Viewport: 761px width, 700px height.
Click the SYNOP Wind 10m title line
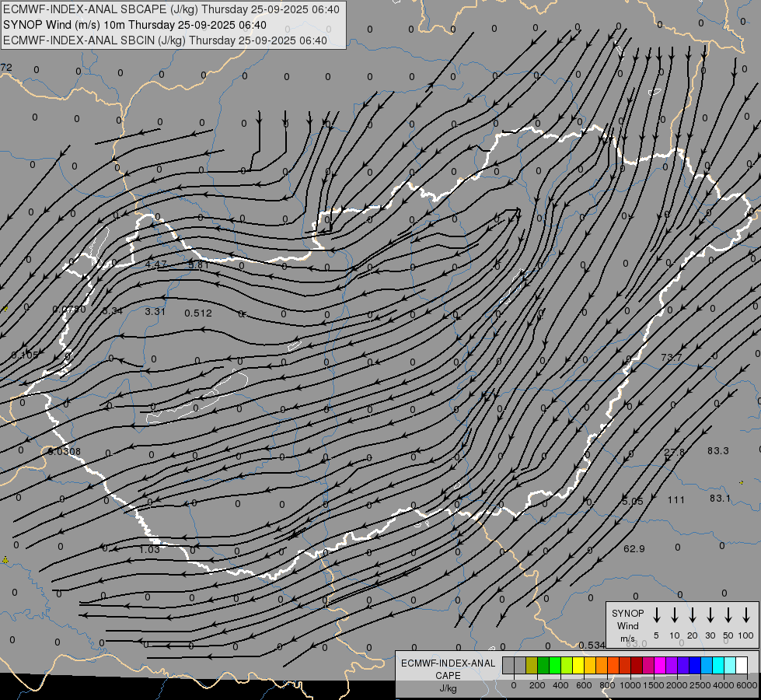click(134, 25)
